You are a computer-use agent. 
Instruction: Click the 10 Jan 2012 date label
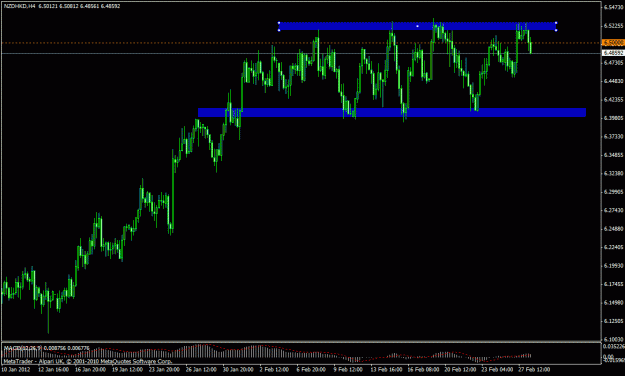point(15,370)
